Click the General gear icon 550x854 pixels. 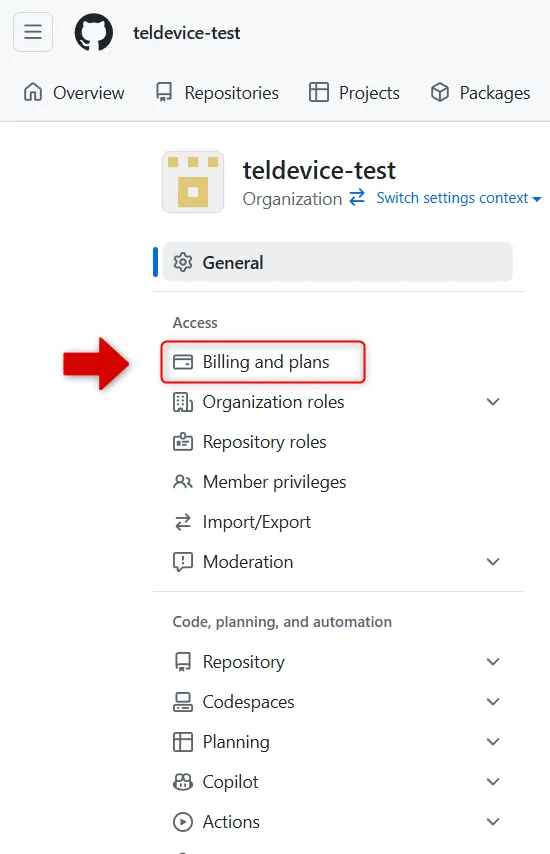click(182, 263)
